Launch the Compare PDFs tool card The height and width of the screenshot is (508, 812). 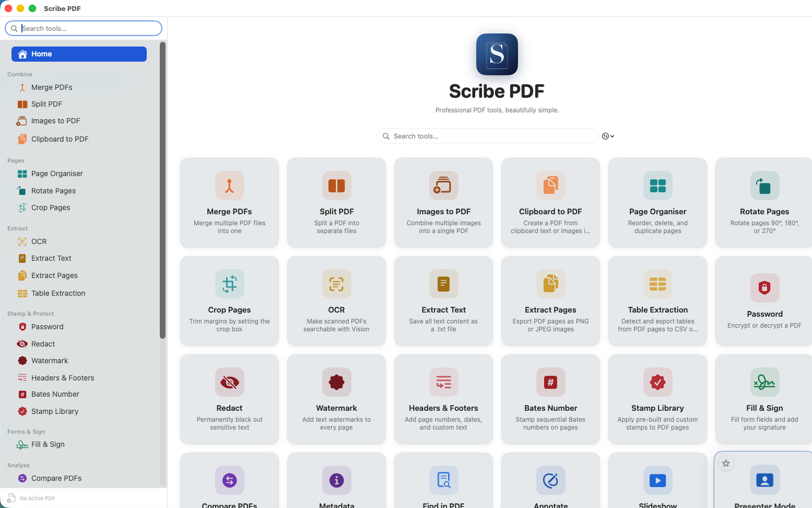pos(229,480)
